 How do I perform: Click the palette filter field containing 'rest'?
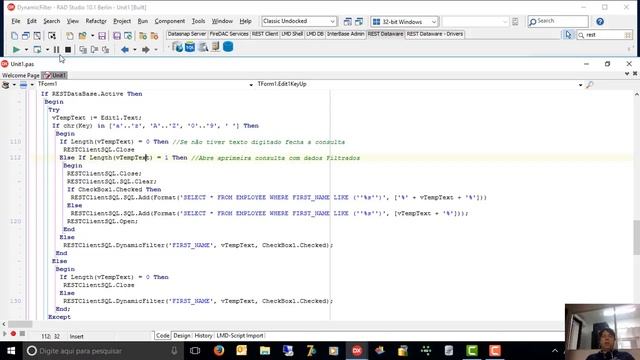(605, 35)
